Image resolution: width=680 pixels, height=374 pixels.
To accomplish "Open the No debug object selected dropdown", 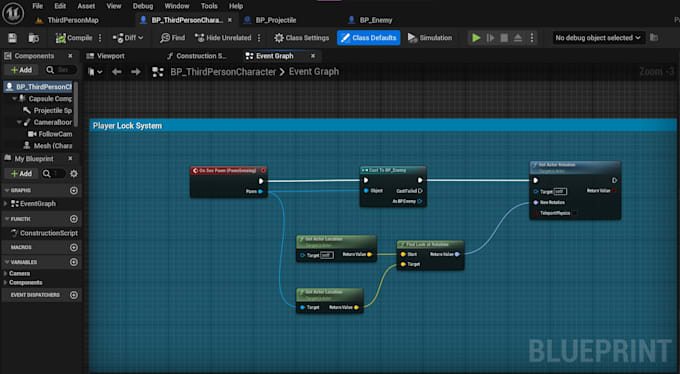I will (x=598, y=38).
